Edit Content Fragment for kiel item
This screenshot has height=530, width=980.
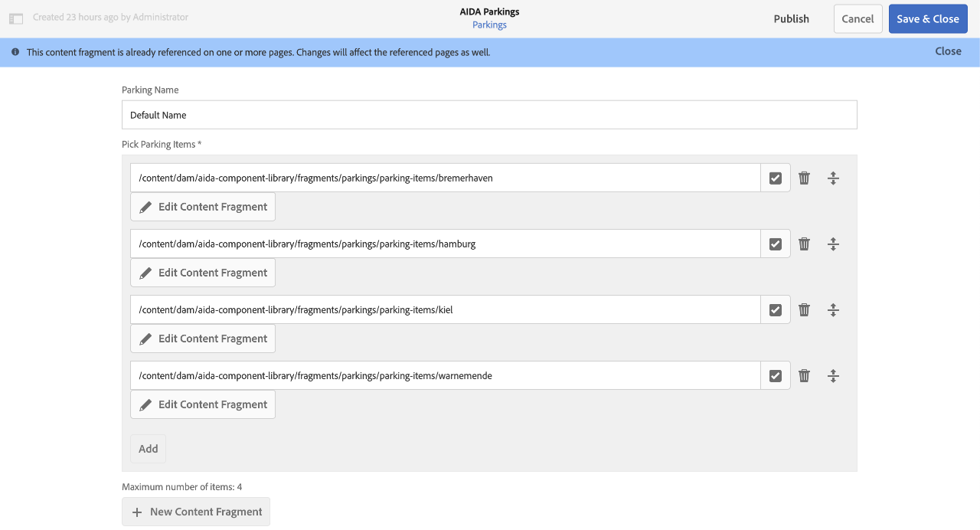pyautogui.click(x=203, y=339)
